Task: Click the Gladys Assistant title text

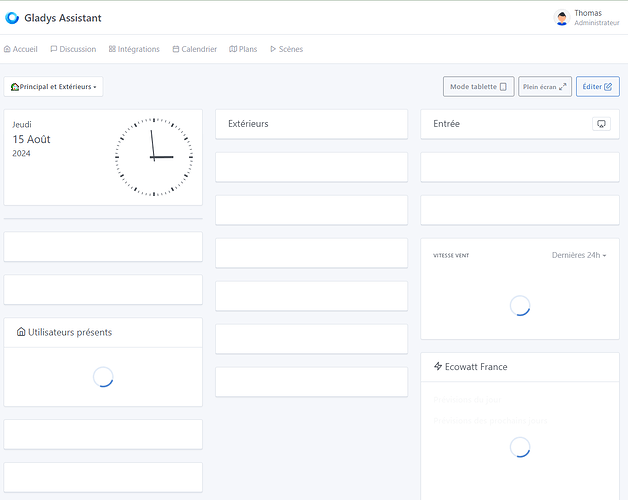Action: point(62,17)
